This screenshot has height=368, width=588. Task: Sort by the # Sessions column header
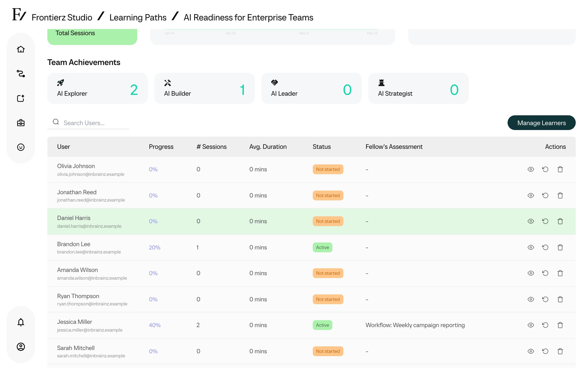click(x=211, y=147)
